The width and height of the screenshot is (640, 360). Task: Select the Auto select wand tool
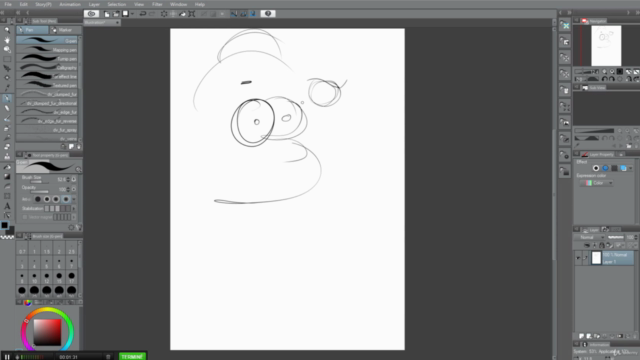(7, 78)
